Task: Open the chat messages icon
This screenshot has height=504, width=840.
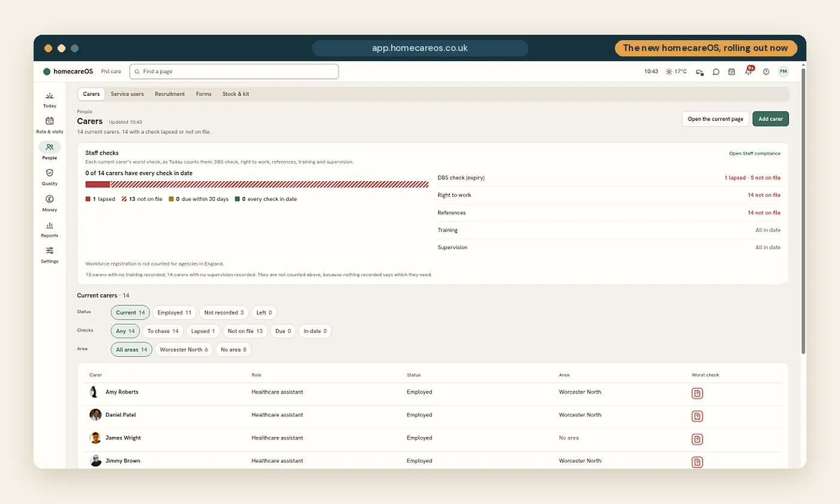Action: tap(716, 71)
